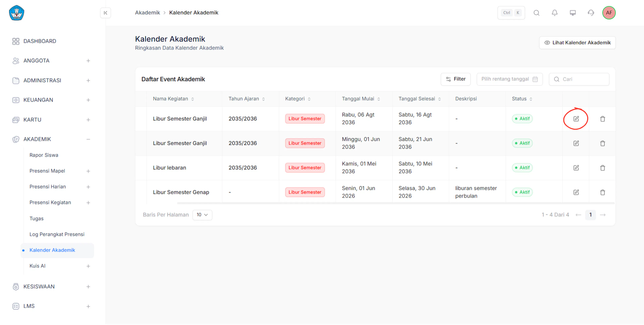The image size is (644, 325).
Task: Edit the Libur Semester Genap event
Action: (x=576, y=192)
